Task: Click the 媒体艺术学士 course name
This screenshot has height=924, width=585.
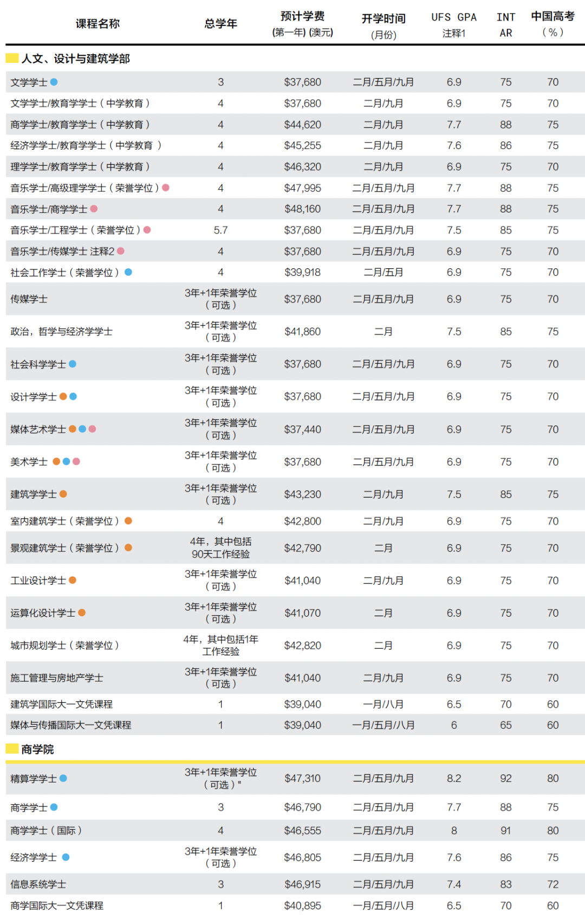Action: click(x=38, y=429)
